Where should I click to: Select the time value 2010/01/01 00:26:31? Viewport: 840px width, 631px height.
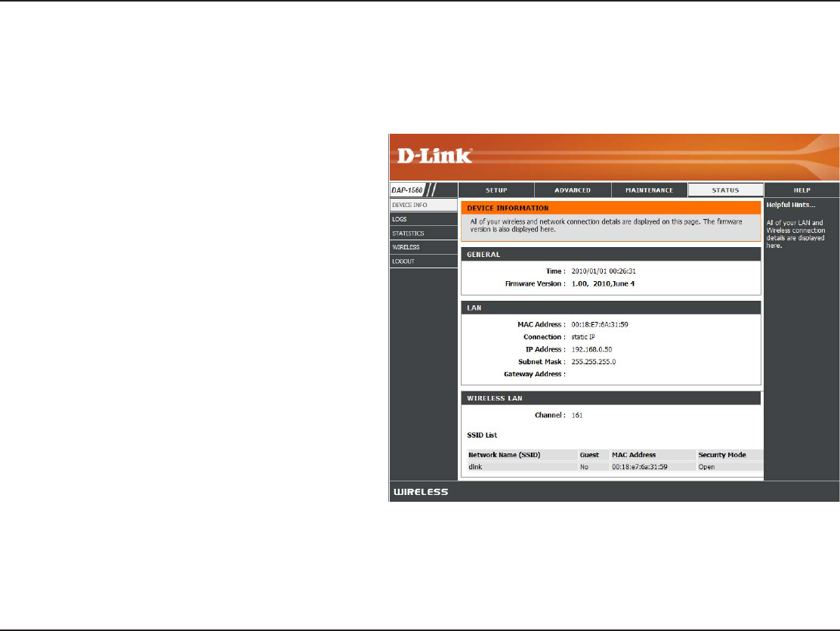604,271
